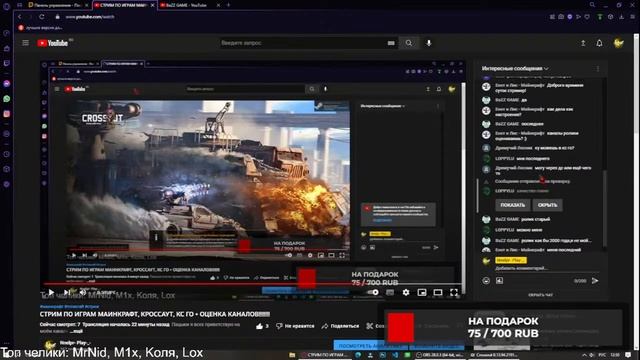Send chat message with arrow icon

point(595,280)
